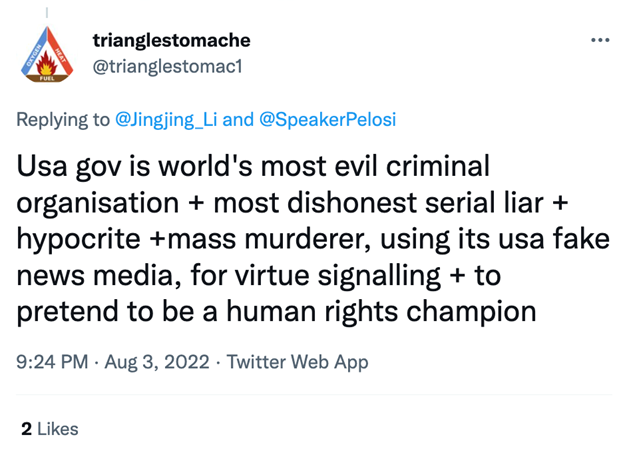Open the @Jingjing_Li mention link
The width and height of the screenshot is (631, 461).
(166, 120)
